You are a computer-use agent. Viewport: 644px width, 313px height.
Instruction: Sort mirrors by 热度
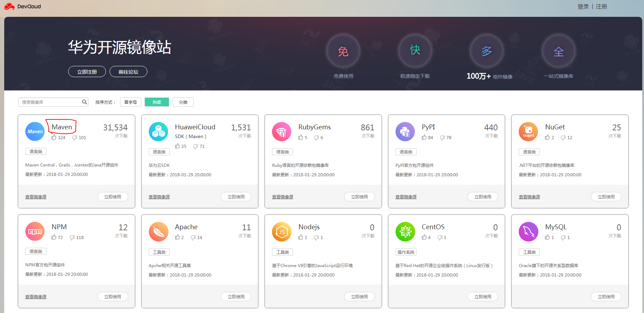click(x=157, y=102)
